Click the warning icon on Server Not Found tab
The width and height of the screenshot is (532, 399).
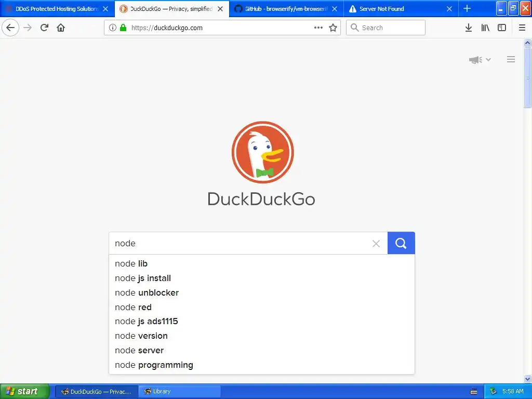coord(353,9)
